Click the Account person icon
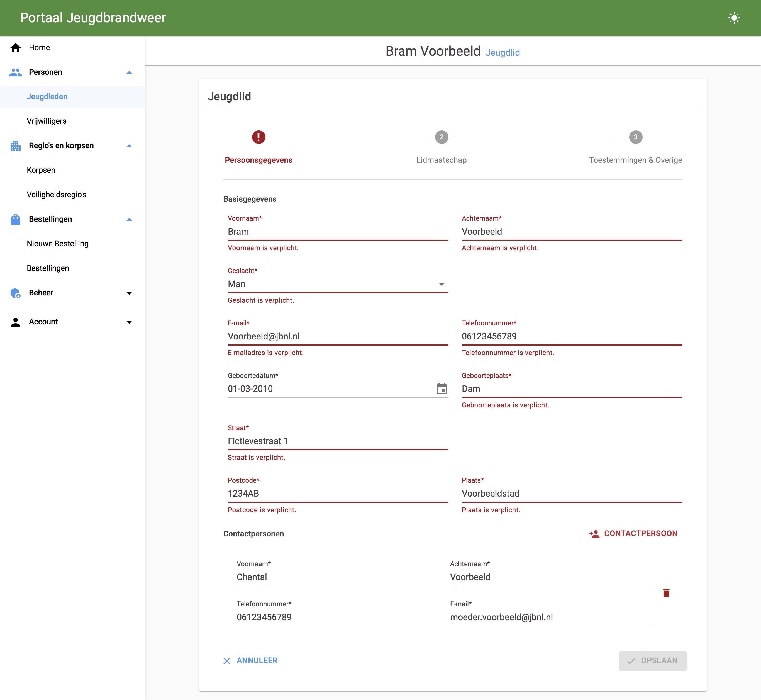761x700 pixels. [x=16, y=322]
